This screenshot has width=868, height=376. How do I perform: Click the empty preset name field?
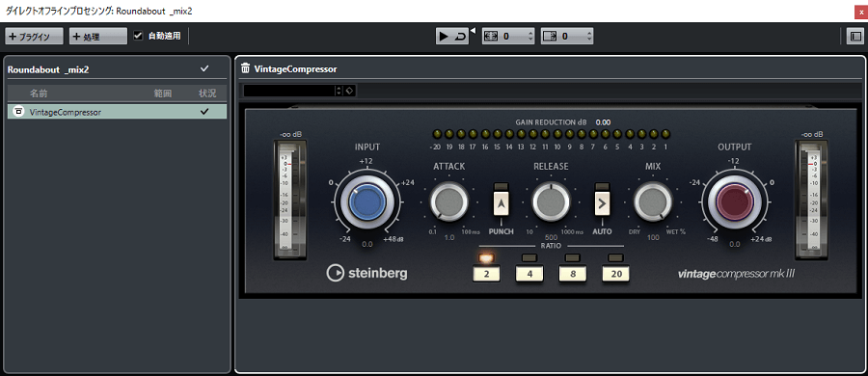click(289, 91)
